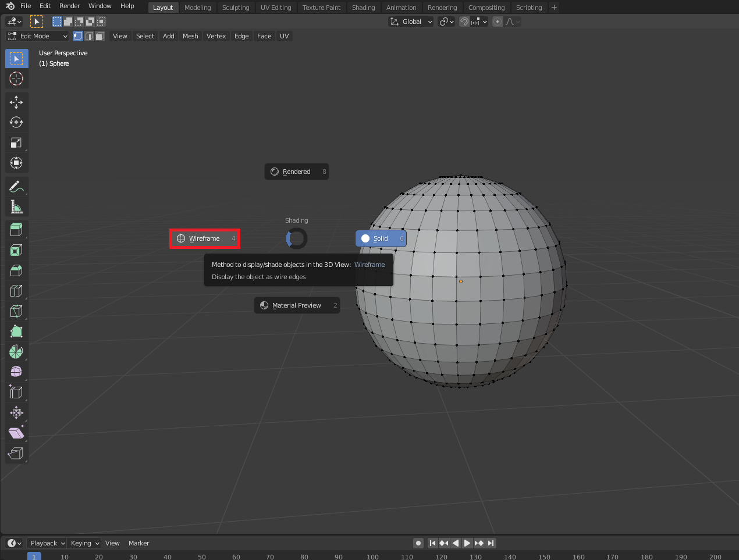
Task: Choose Wireframe in the shading pie menu
Action: [205, 238]
